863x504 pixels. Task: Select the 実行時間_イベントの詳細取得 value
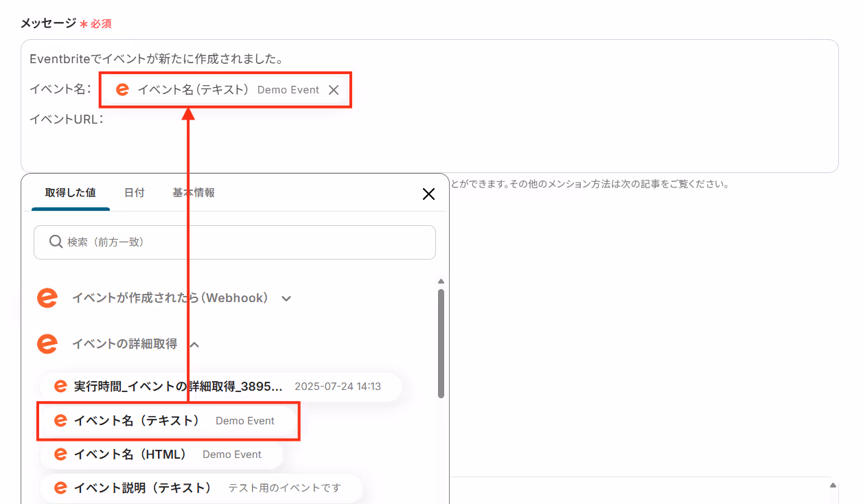click(220, 387)
